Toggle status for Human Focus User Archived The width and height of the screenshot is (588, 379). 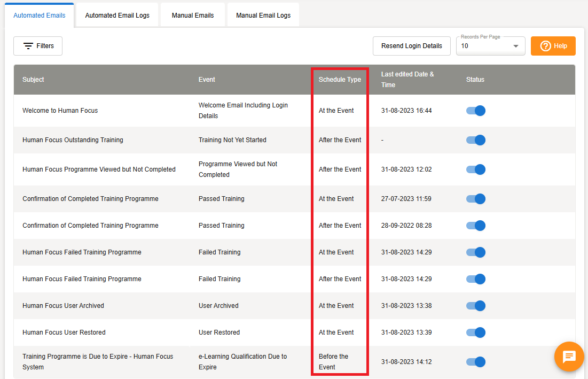(475, 306)
